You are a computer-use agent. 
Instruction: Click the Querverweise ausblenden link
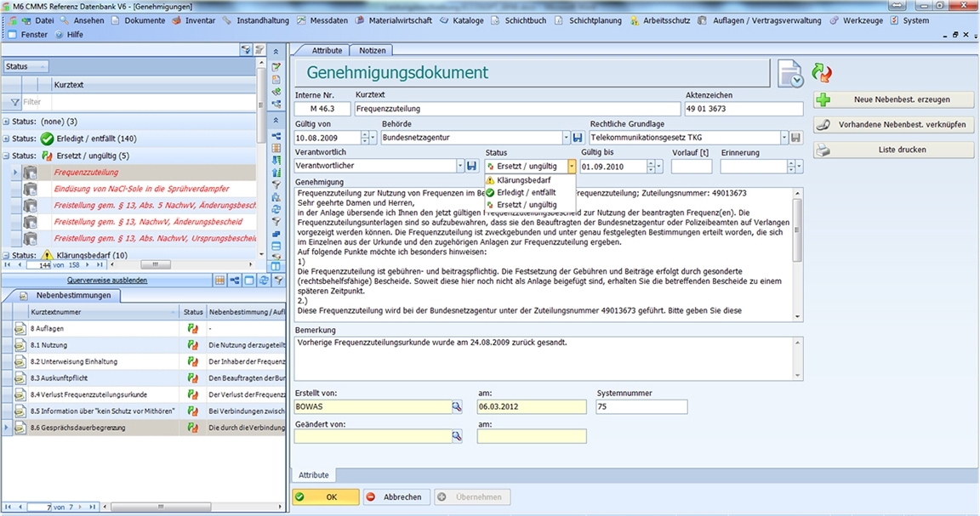coord(107,281)
